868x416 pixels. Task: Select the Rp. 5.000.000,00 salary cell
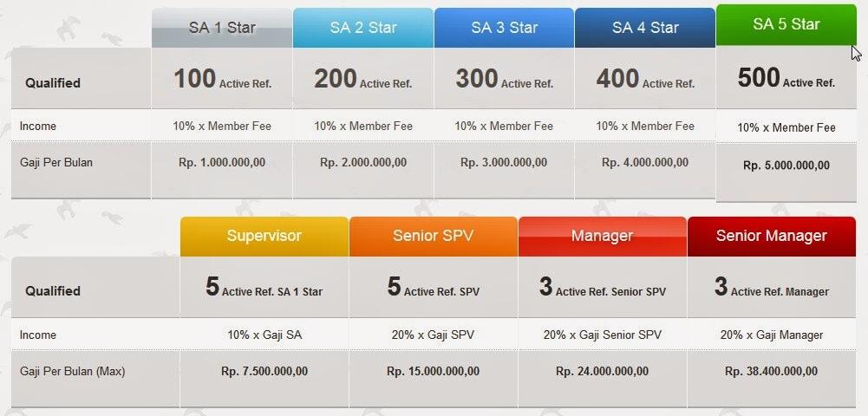(786, 166)
